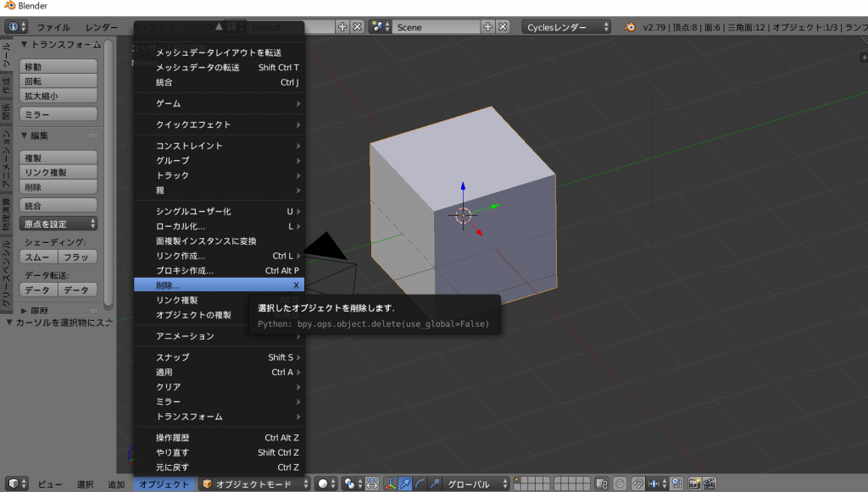
Task: Open the 原点を設定 dropdown
Action: 58,224
